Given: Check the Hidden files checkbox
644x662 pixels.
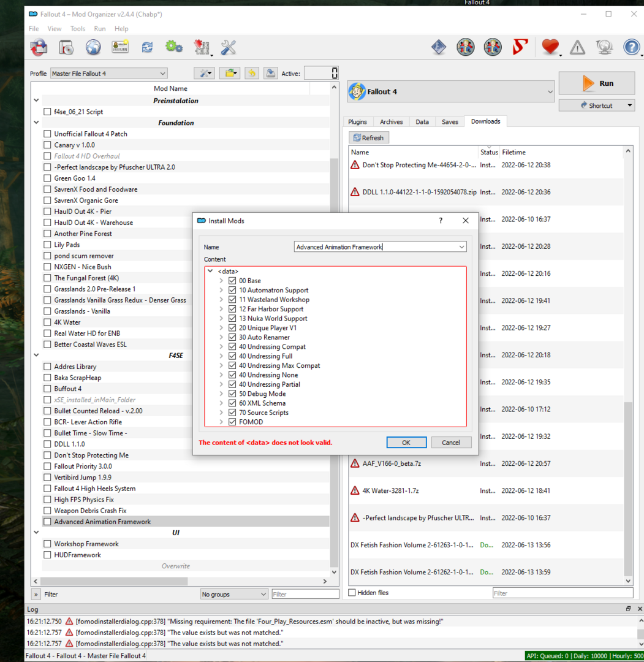Looking at the screenshot, I should coord(352,592).
